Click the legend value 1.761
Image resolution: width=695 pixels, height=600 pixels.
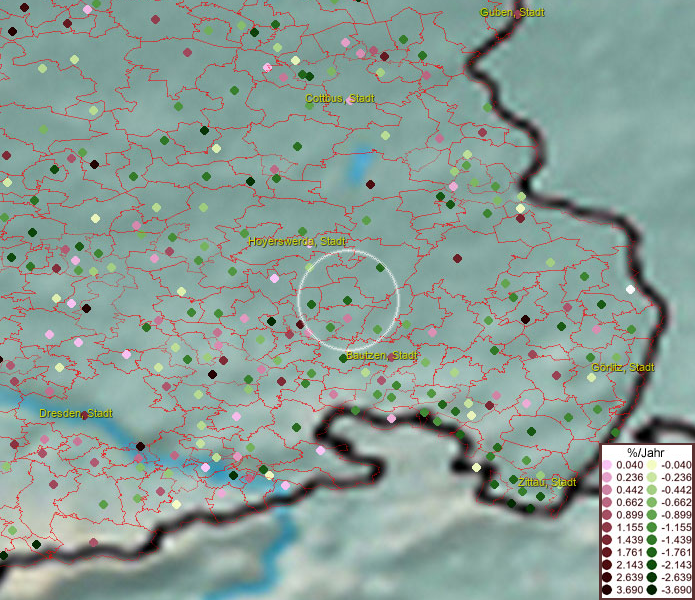point(629,553)
